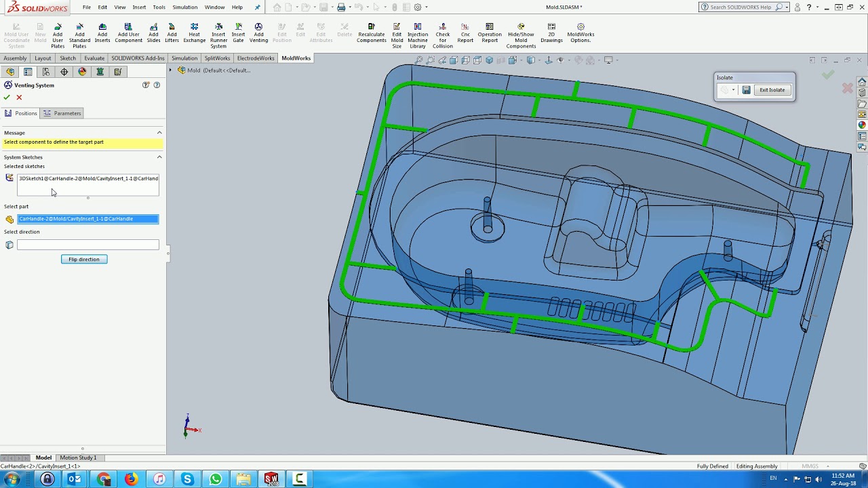Open Firefox from the taskbar
The height and width of the screenshot is (488, 868).
[x=131, y=479]
